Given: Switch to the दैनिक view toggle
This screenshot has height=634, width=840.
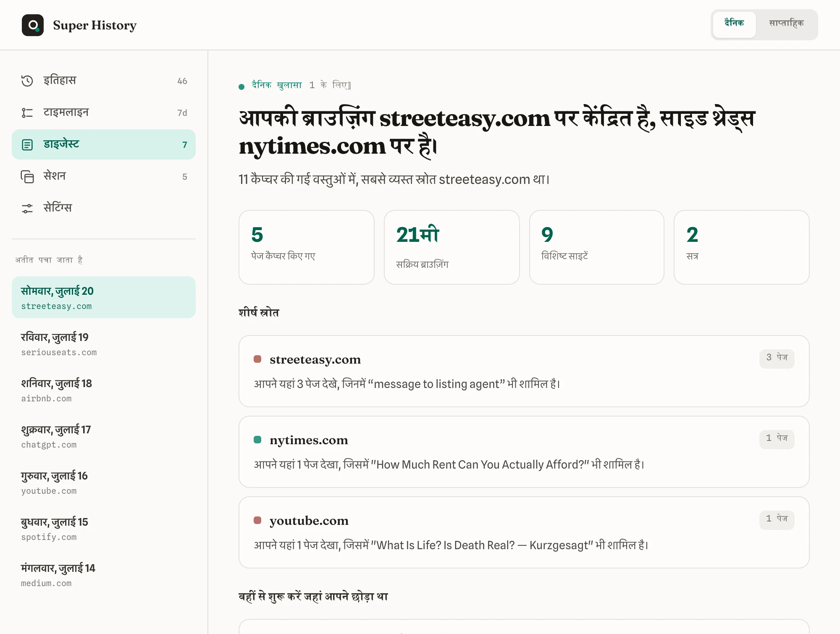Looking at the screenshot, I should [x=734, y=24].
